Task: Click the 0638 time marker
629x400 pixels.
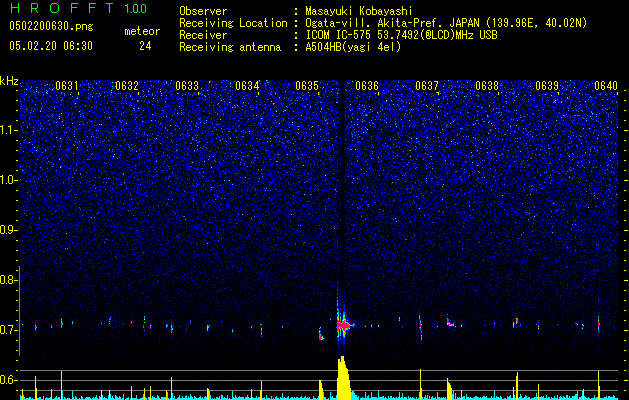Action: 487,86
